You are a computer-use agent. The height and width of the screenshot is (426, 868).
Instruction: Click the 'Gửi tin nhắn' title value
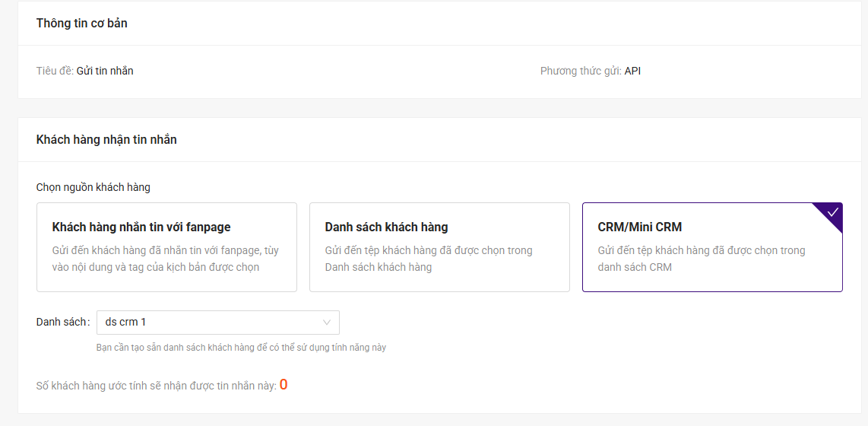coord(105,72)
